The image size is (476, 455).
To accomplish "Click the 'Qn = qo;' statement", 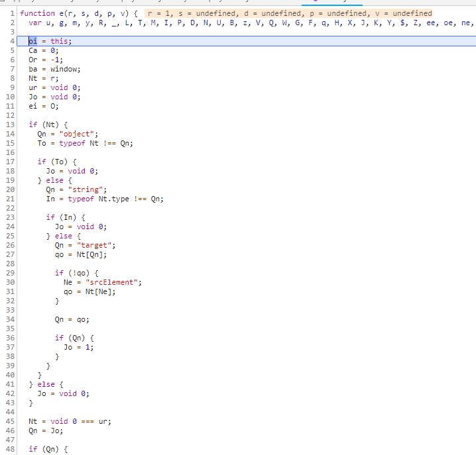I will coord(72,319).
